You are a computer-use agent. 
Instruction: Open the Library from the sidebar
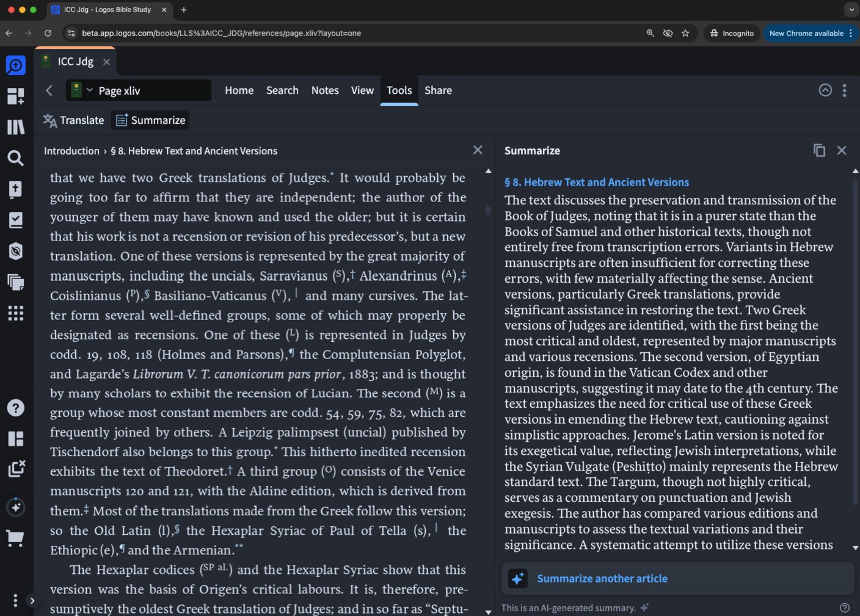[16, 126]
